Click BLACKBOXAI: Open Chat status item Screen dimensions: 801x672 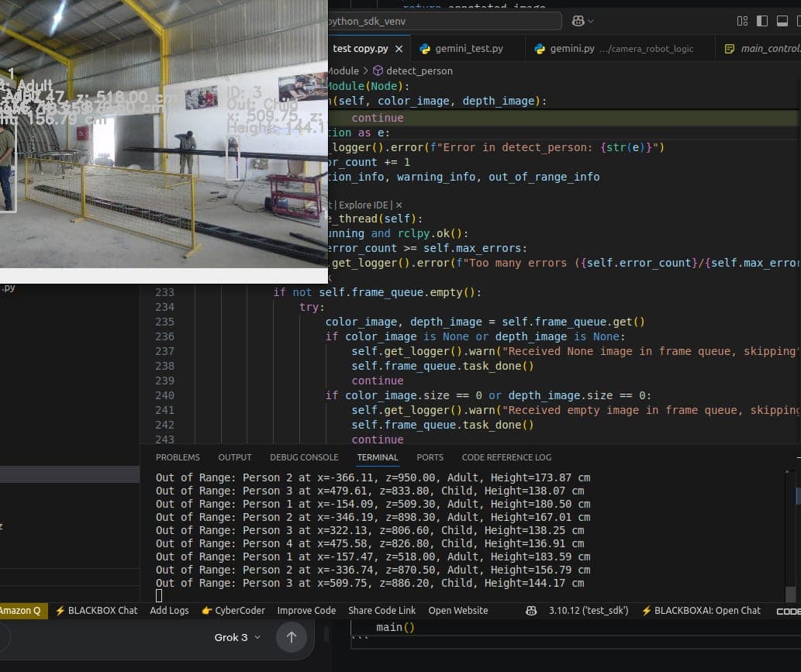coord(701,611)
